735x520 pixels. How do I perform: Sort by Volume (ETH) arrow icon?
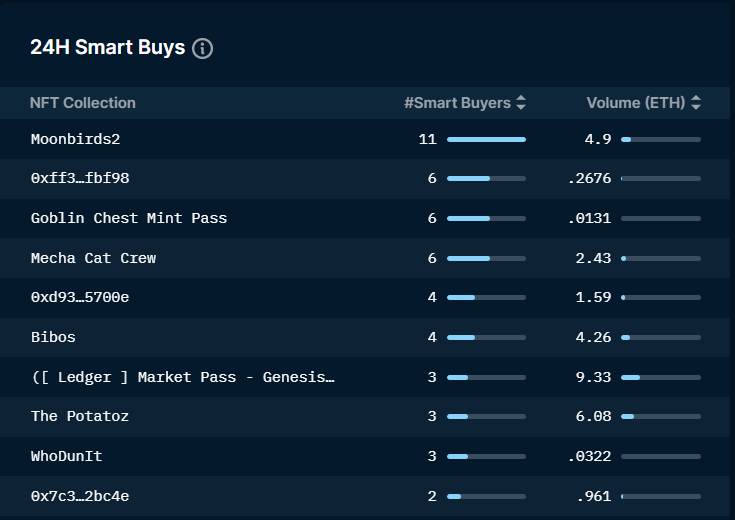(x=696, y=103)
